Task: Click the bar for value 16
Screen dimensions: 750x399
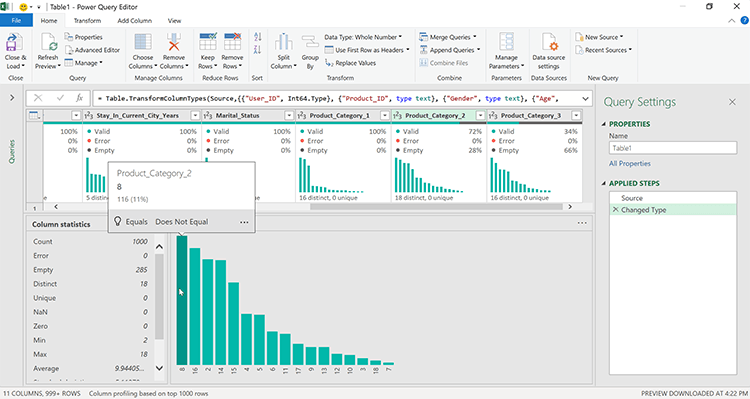Action: (195, 306)
